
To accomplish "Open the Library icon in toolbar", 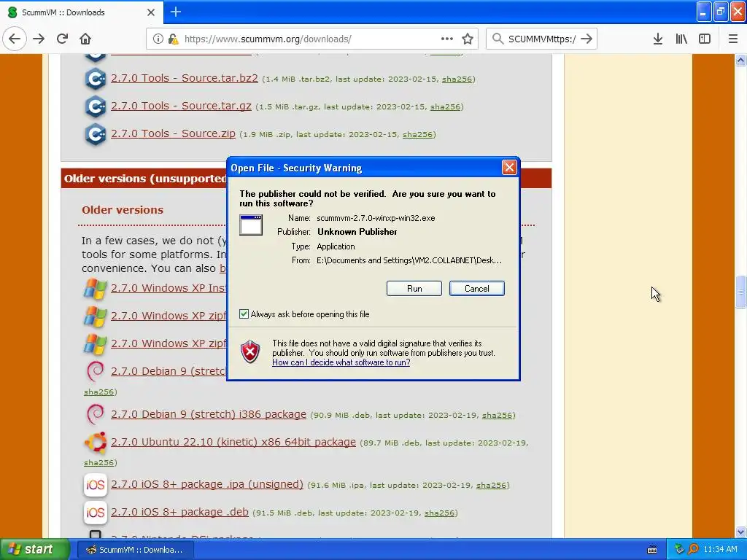I will [681, 39].
